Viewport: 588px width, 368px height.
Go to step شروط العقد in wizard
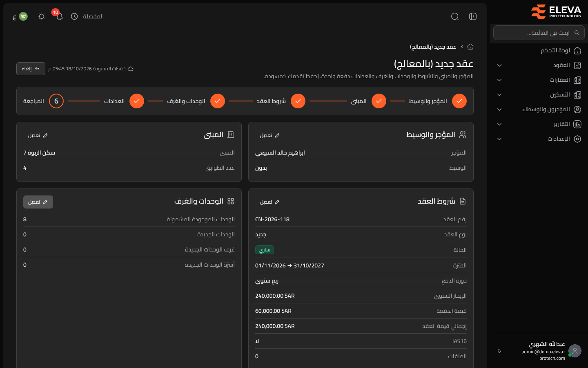point(281,101)
